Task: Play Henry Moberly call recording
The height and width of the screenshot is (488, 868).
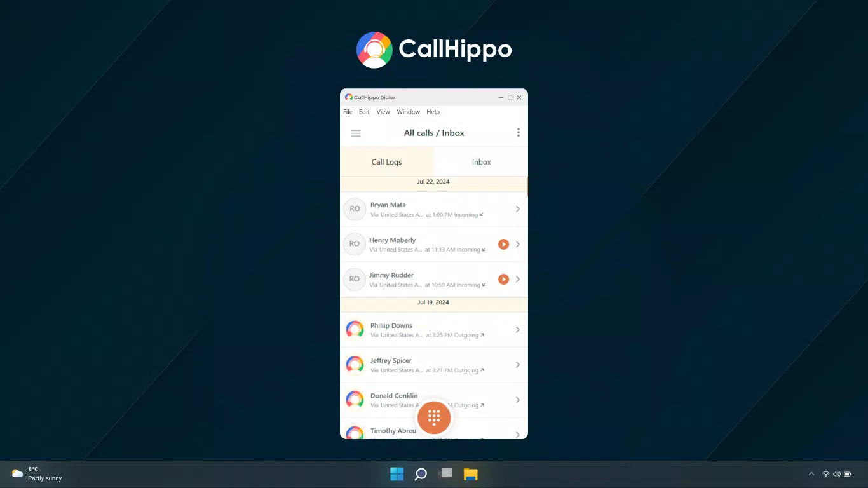Action: 503,244
